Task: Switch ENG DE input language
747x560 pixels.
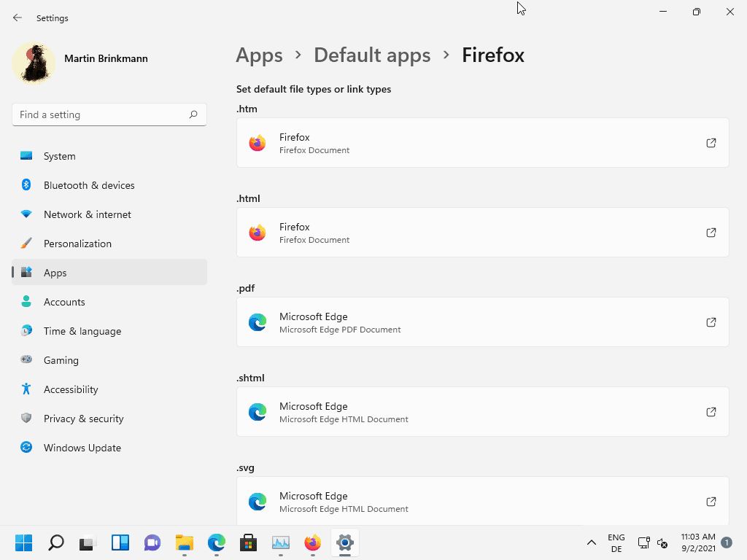Action: (x=616, y=542)
